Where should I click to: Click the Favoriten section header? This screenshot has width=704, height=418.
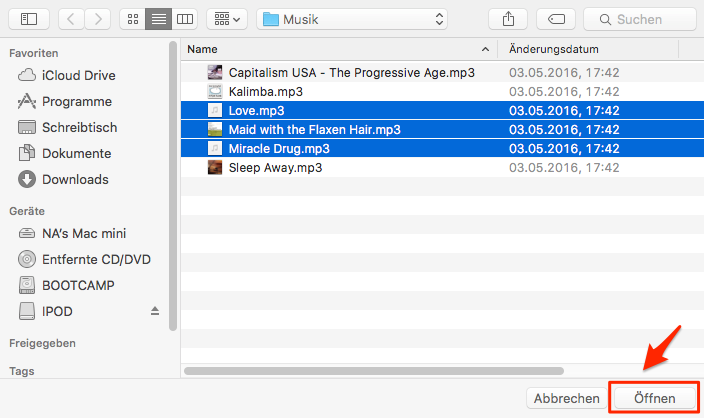pyautogui.click(x=34, y=53)
